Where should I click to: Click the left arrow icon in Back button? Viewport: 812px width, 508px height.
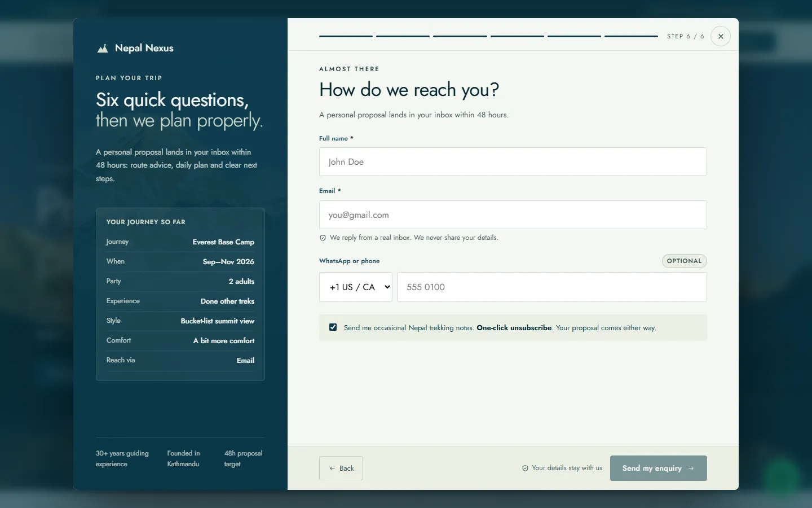pos(332,468)
